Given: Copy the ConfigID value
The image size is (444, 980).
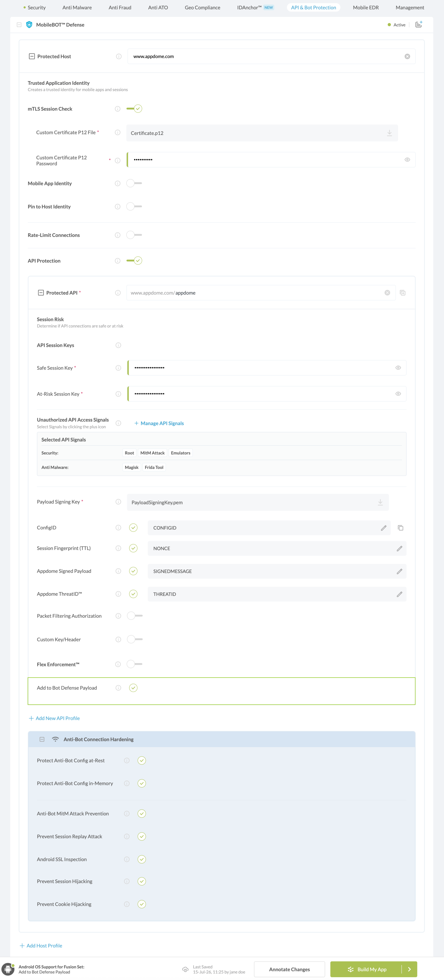Looking at the screenshot, I should [x=400, y=528].
